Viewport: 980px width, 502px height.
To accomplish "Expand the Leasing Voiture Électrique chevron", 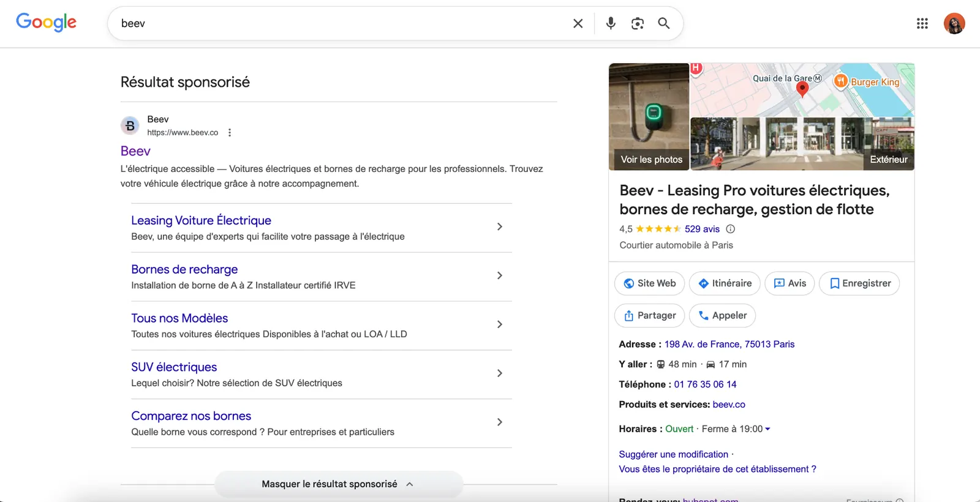I will tap(500, 227).
